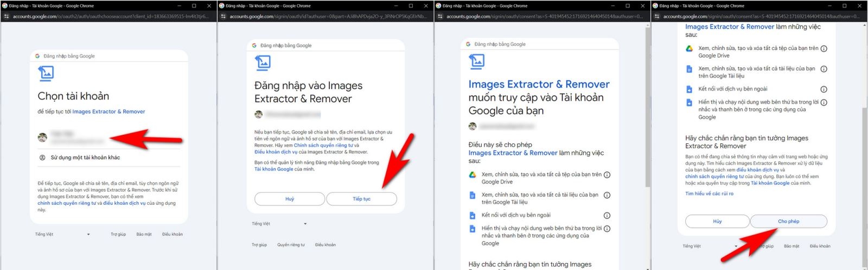Open điều khoản dịch vụ link in the Cho phép window
This screenshot has height=270, width=868.
757,170
